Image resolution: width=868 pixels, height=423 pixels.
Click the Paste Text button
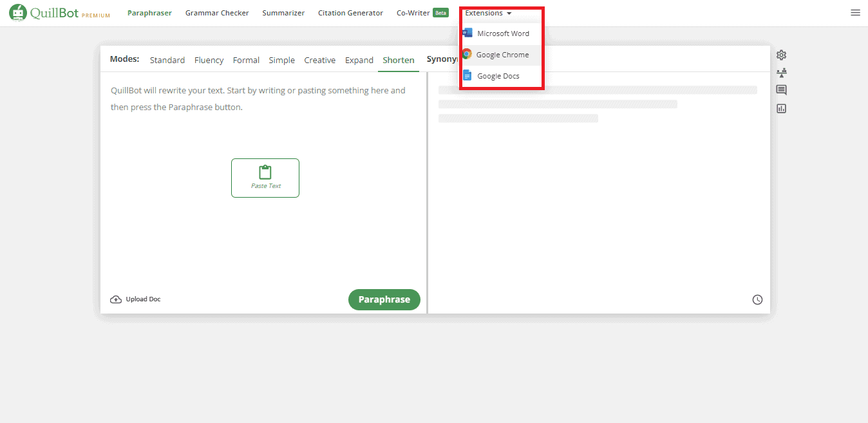265,178
